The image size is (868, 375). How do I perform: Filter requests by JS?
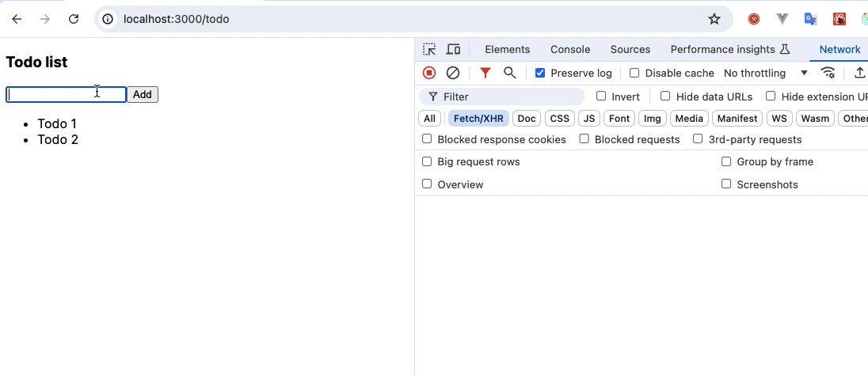click(589, 119)
